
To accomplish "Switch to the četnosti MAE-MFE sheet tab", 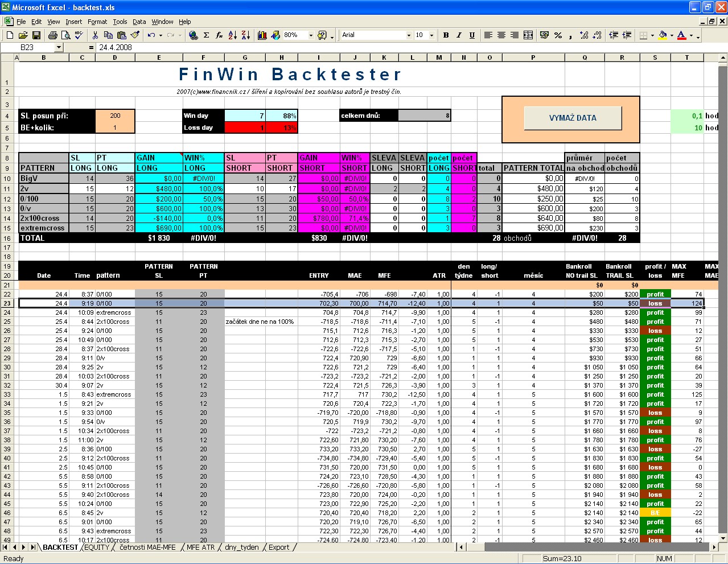I will pyautogui.click(x=147, y=547).
